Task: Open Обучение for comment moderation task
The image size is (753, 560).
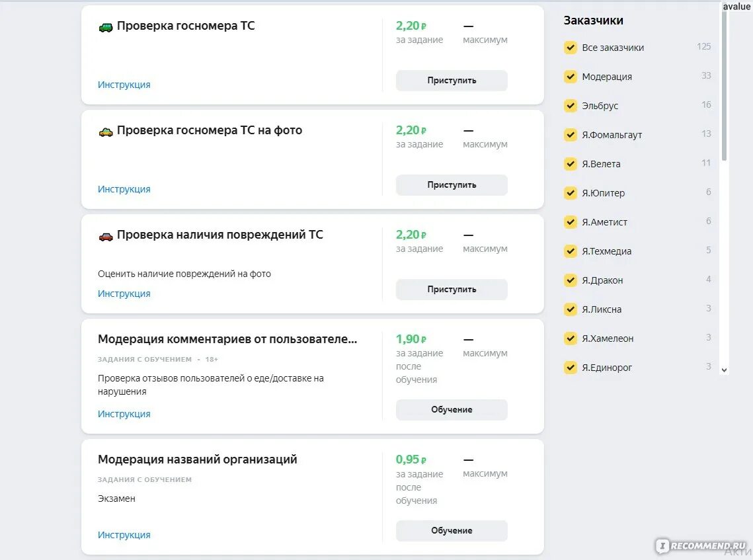Action: click(x=452, y=410)
